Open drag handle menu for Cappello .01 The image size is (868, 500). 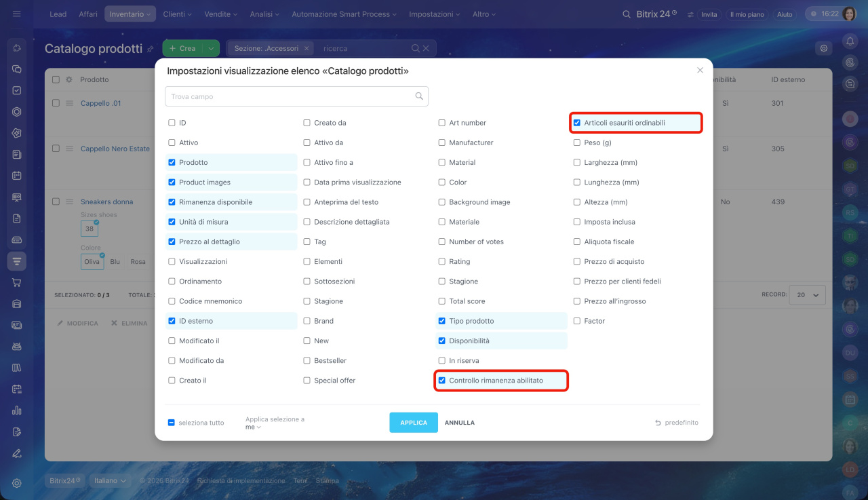pyautogui.click(x=68, y=103)
